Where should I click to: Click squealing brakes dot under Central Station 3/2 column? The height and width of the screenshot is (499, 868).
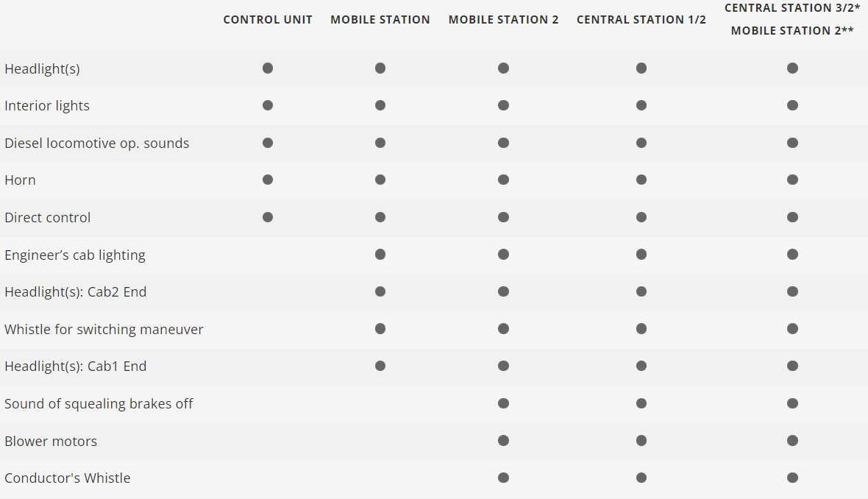[x=792, y=403]
